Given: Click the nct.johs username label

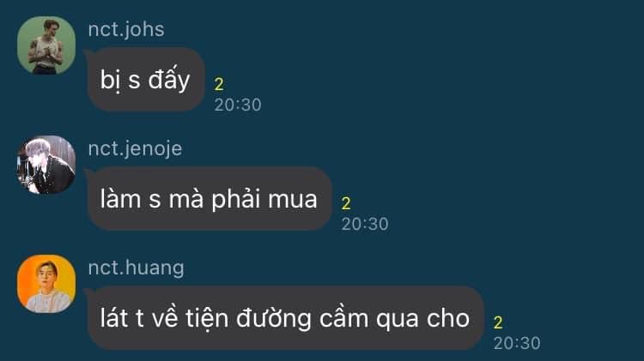Looking at the screenshot, I should [126, 29].
